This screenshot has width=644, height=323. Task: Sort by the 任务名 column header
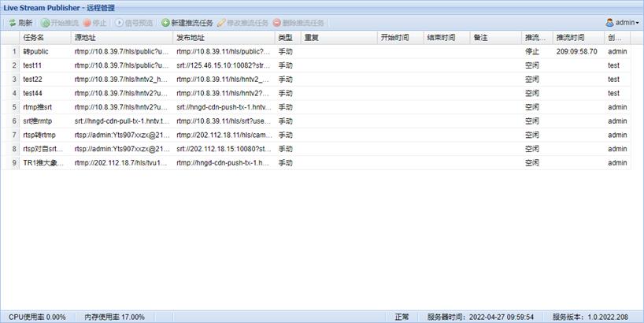[x=45, y=37]
